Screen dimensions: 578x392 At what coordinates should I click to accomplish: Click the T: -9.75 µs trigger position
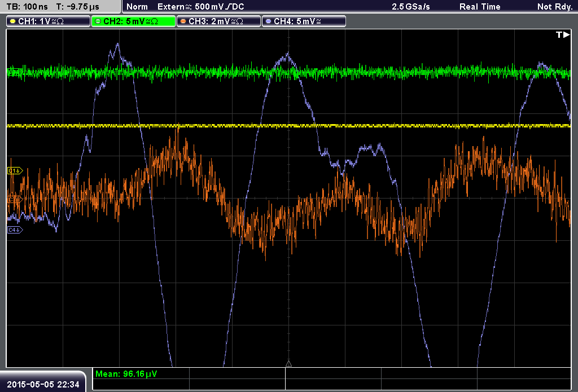(78, 7)
